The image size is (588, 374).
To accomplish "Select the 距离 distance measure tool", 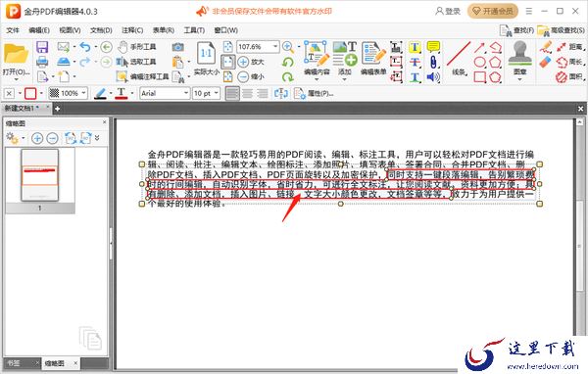I will click(x=570, y=47).
